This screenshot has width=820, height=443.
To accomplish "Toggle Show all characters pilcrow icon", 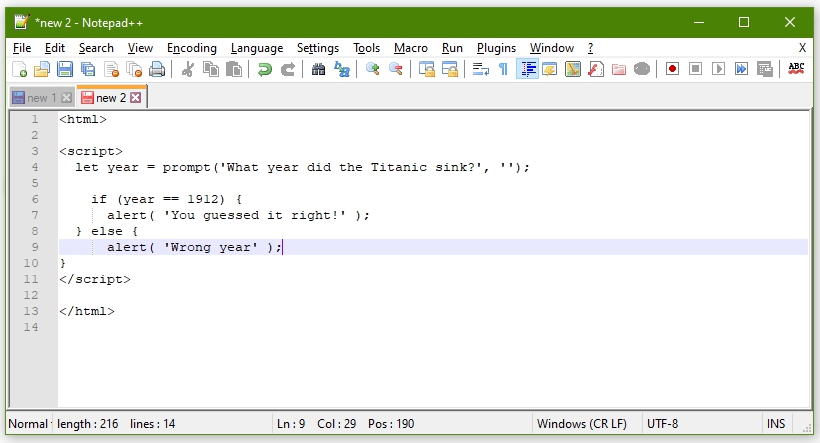I will click(x=503, y=69).
